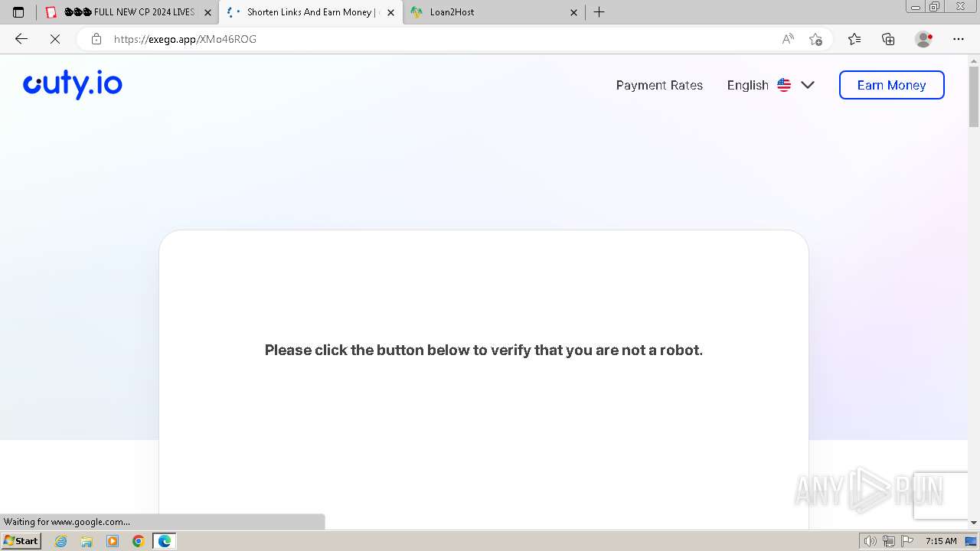This screenshot has height=551, width=980.
Task: Open Action Center flag icon
Action: click(906, 541)
